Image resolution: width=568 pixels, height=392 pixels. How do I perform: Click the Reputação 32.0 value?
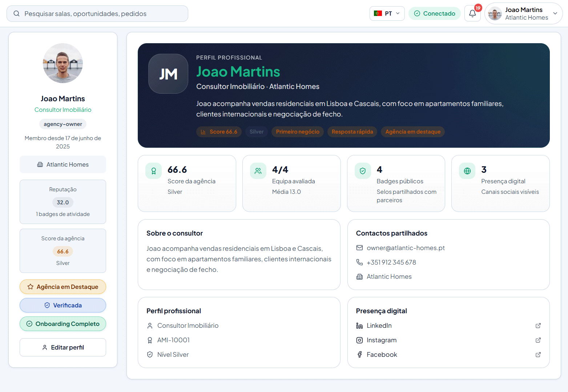click(63, 202)
